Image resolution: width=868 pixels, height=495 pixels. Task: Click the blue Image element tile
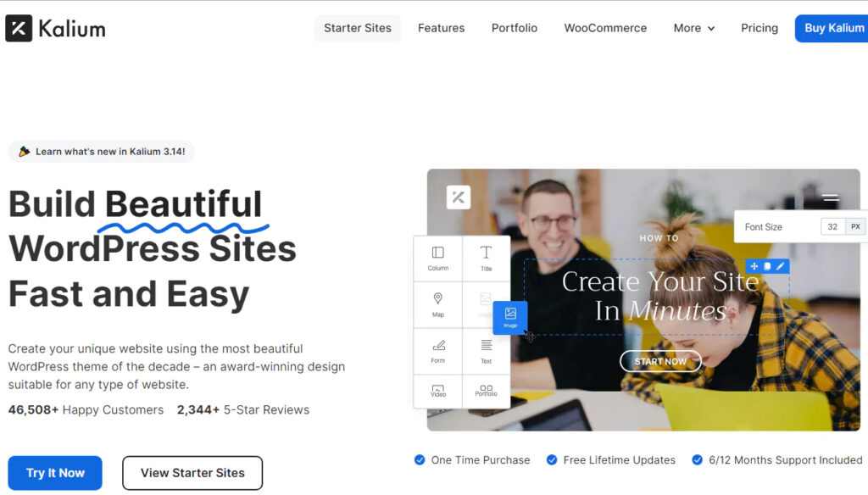pyautogui.click(x=509, y=317)
